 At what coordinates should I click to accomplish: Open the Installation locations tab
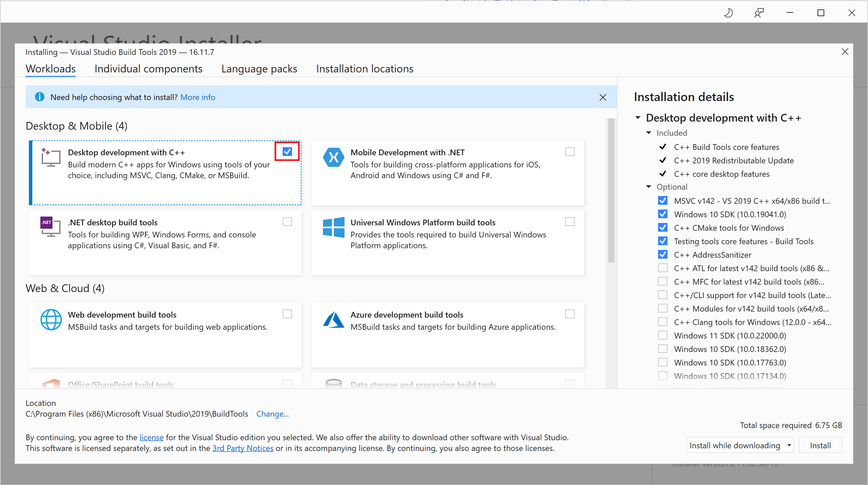tap(365, 69)
